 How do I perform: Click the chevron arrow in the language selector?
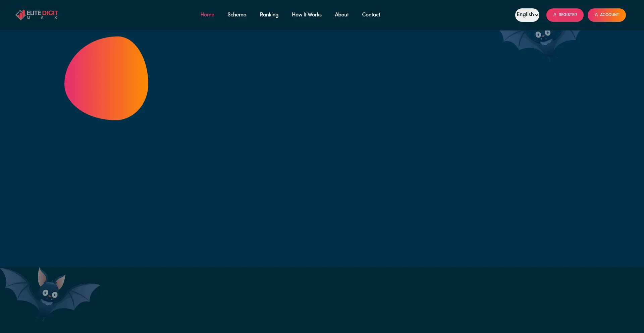tap(536, 15)
